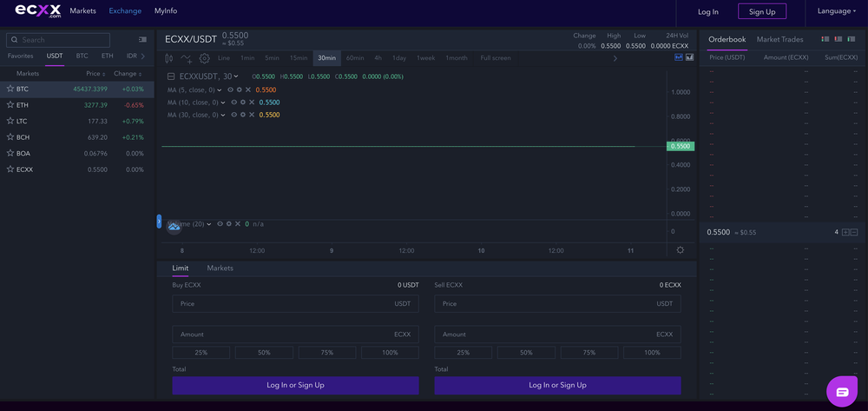
Task: Expand MA (10, close, 0) options chevron
Action: point(223,103)
